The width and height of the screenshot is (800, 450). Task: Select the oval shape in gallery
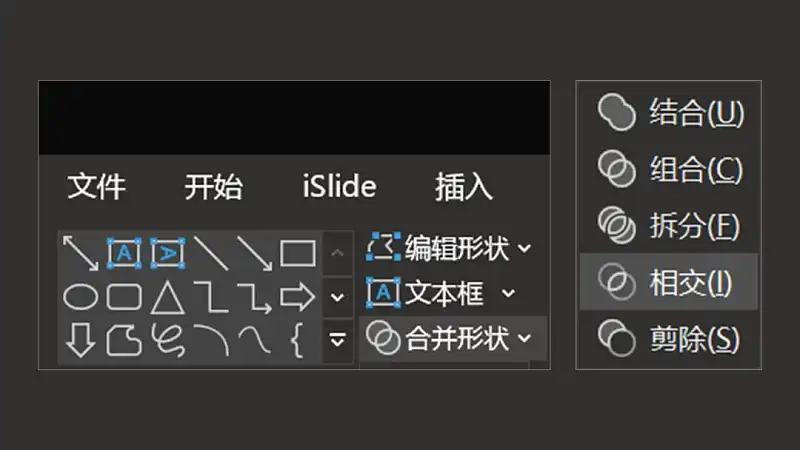point(81,297)
